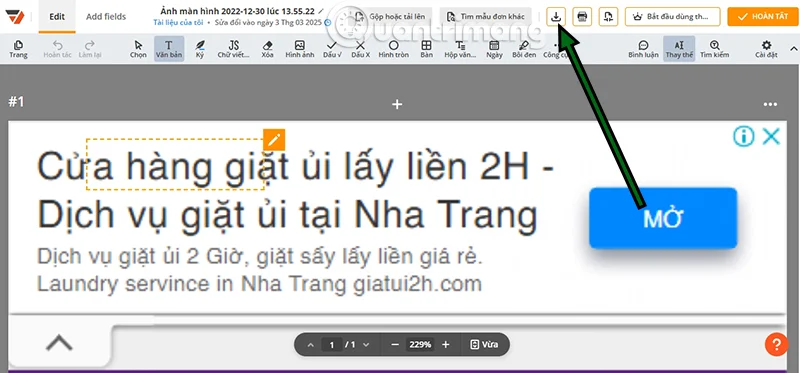This screenshot has height=373, width=800.
Task: Select the Chọn pointer tool
Action: (138, 49)
